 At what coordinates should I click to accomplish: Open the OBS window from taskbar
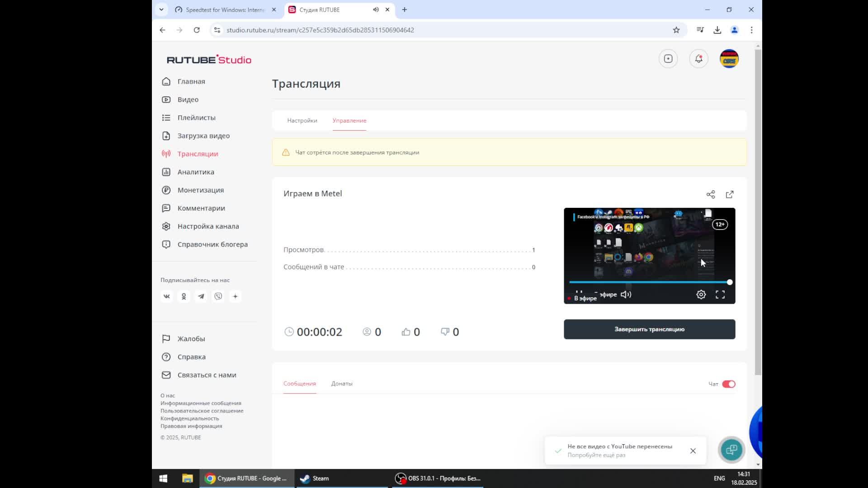coord(438,478)
